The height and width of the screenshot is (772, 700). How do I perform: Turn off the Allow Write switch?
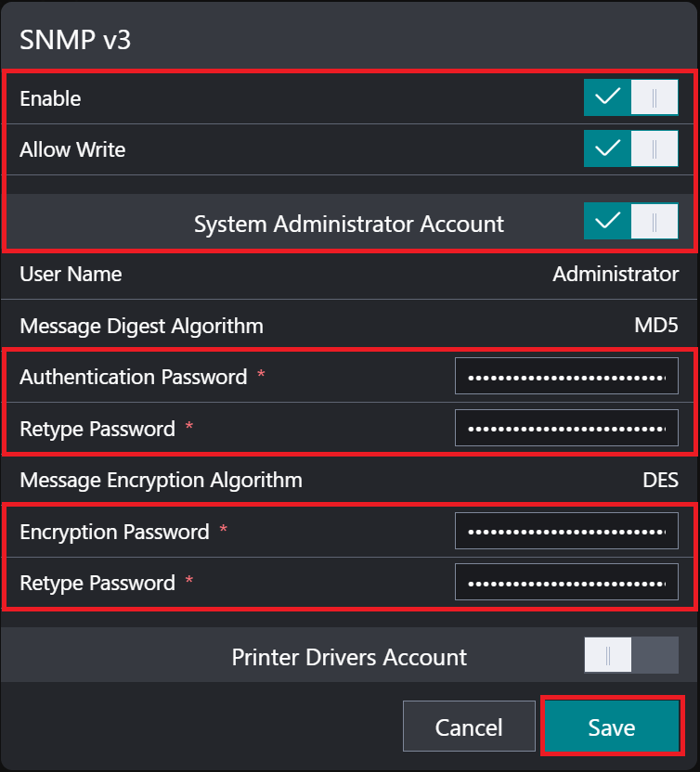tap(630, 149)
